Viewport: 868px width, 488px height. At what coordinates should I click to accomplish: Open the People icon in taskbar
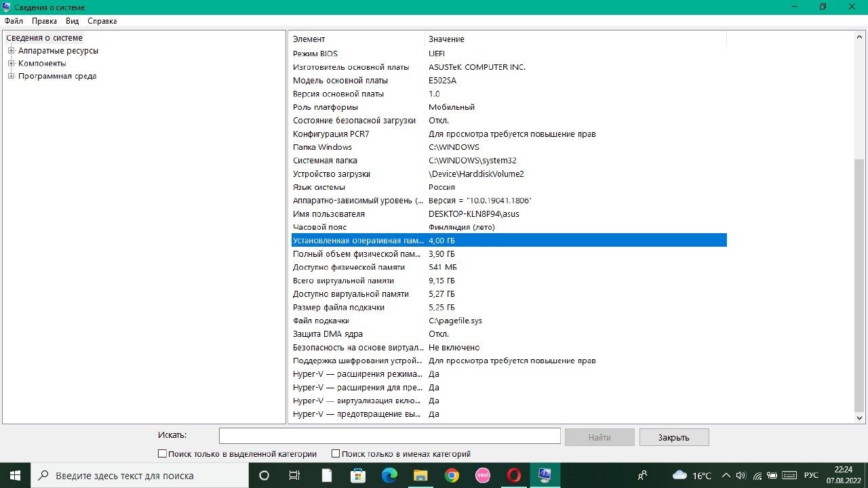(x=643, y=475)
